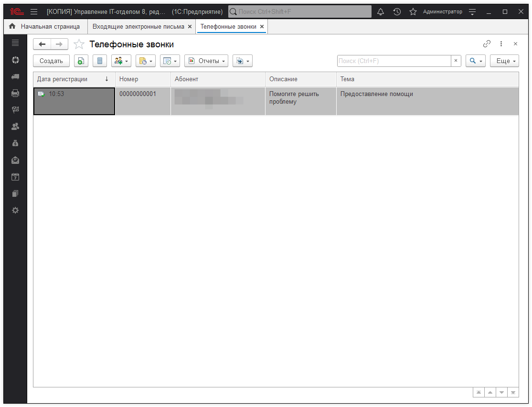Open the envelope mail section in sidebar
The image size is (532, 407).
[15, 160]
